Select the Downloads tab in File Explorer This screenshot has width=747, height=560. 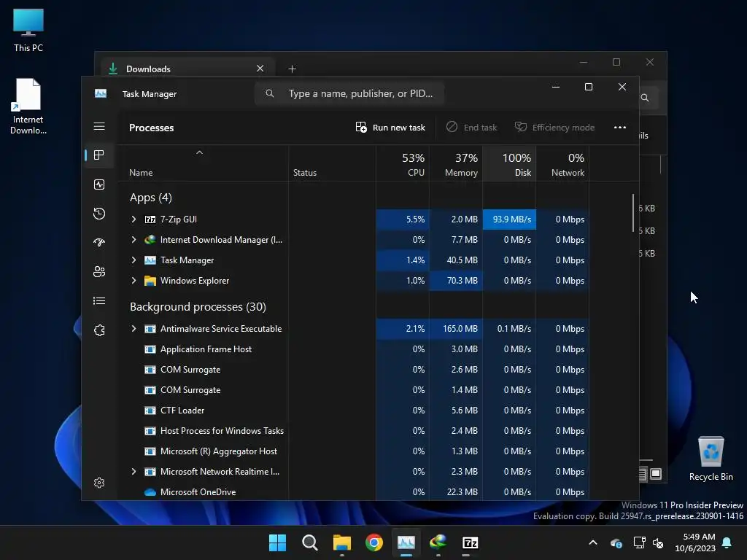point(187,69)
